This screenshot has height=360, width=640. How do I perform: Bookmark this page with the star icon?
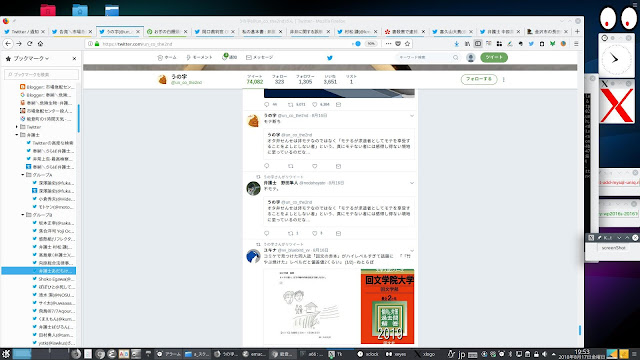[407, 44]
